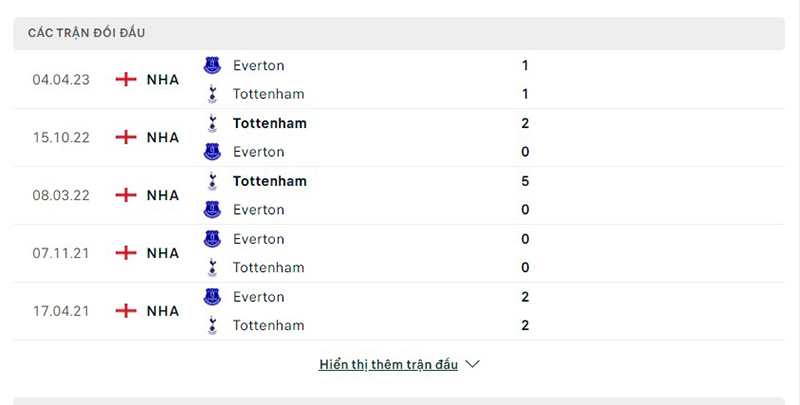The image size is (800, 405).
Task: Click "Hiển thị thêm trận đấu" link
Action: point(388,364)
